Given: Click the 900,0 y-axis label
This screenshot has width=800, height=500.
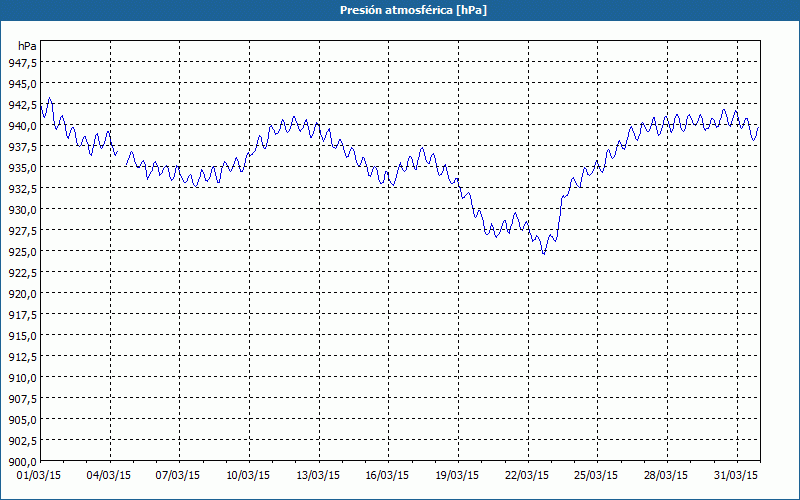Looking at the screenshot, I should 22,462.
